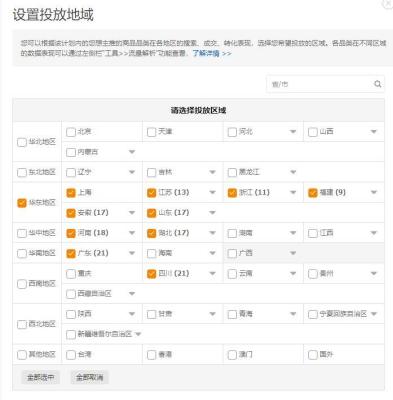The image size is (393, 400).
Task: Expand the 山西 cities dropdown arrow
Action: (374, 132)
